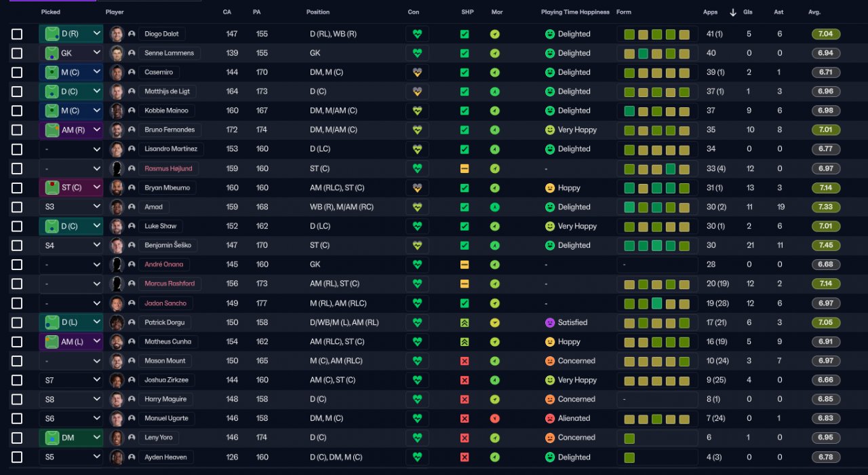Click Diogo Dalot's form squares
This screenshot has height=475, width=868.
click(x=657, y=34)
